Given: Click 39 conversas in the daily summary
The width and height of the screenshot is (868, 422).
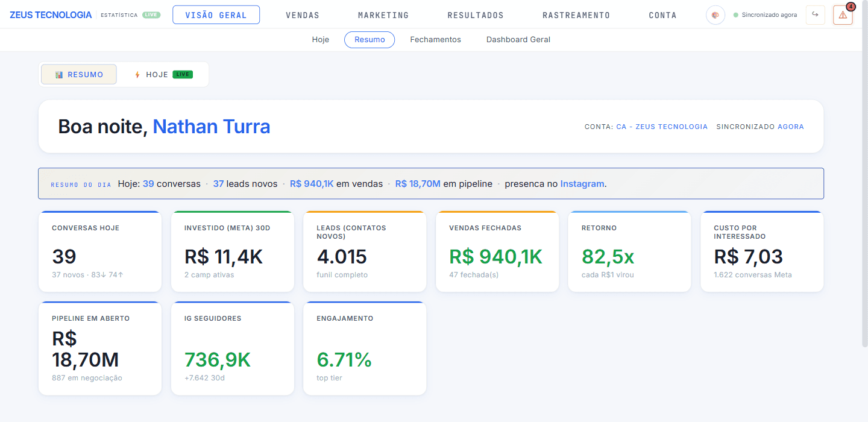Looking at the screenshot, I should point(172,184).
